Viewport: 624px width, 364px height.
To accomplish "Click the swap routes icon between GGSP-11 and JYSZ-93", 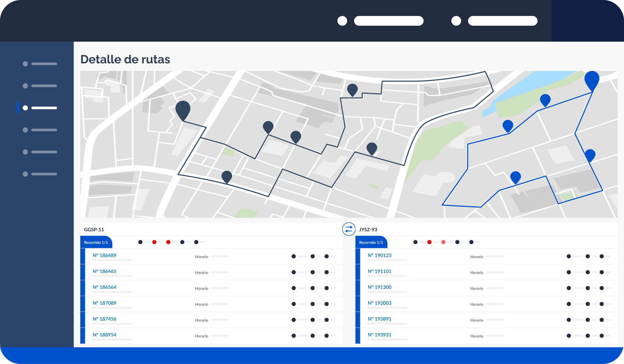I will pos(348,229).
